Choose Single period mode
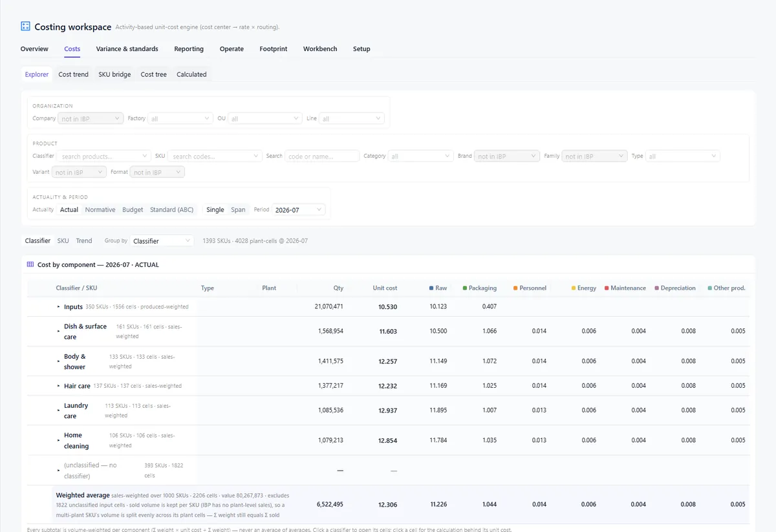Viewport: 776px width, 532px height. coord(215,210)
